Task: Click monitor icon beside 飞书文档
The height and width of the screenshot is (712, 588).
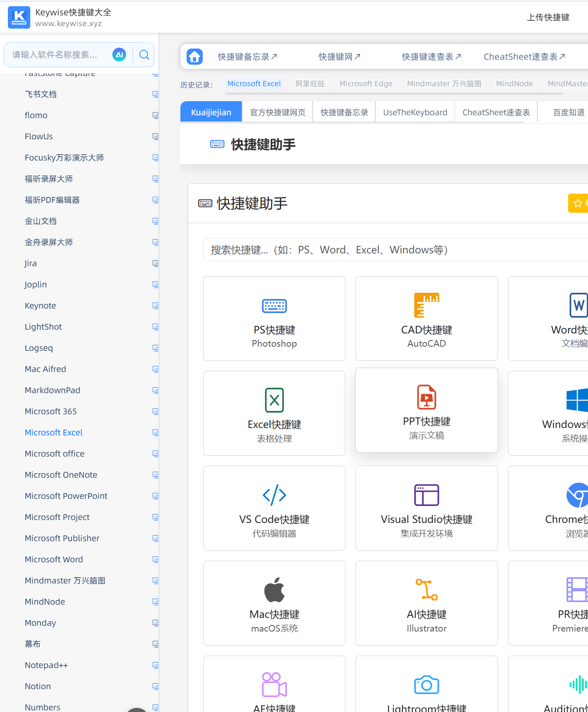Action: tap(156, 94)
